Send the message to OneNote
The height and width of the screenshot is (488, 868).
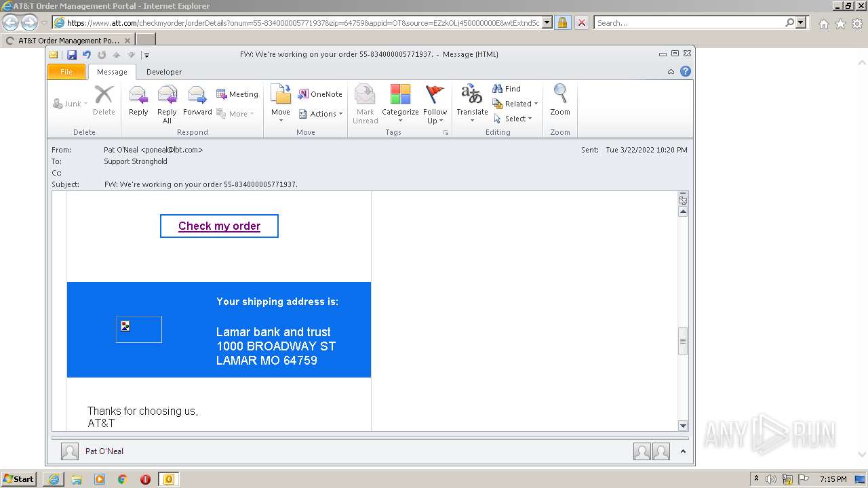point(320,94)
